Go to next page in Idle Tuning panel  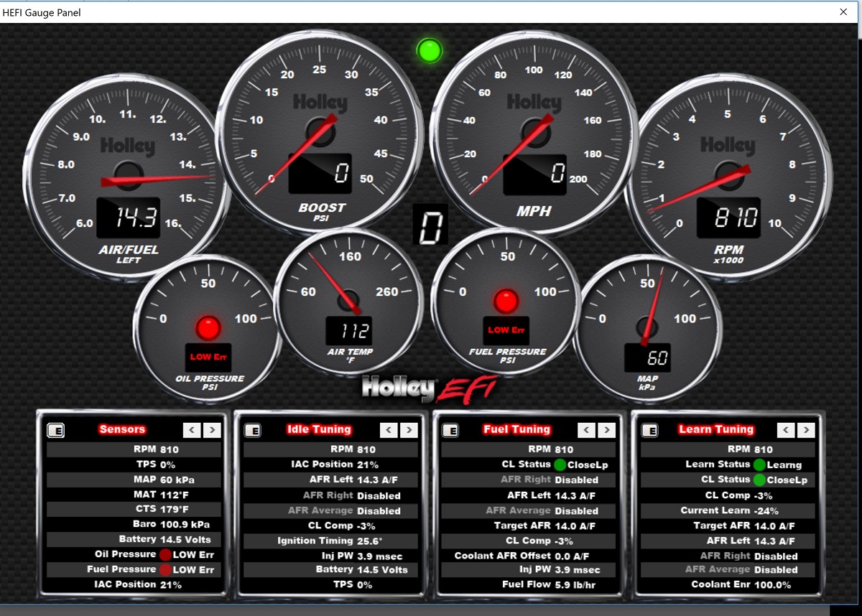point(409,430)
